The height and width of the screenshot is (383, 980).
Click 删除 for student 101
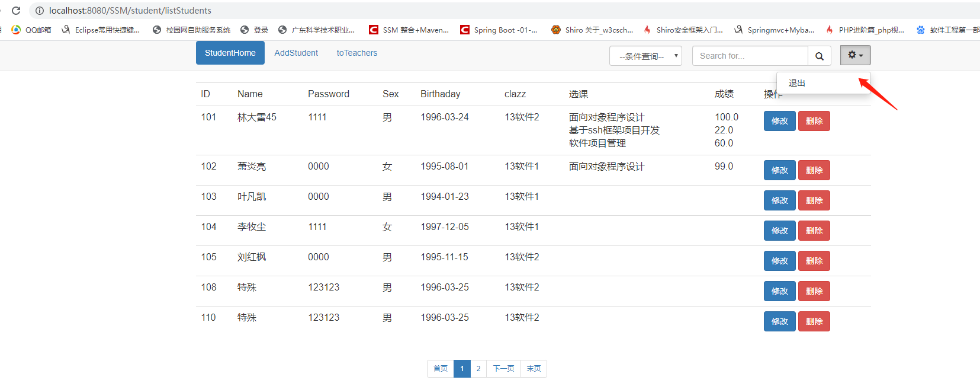pyautogui.click(x=814, y=121)
